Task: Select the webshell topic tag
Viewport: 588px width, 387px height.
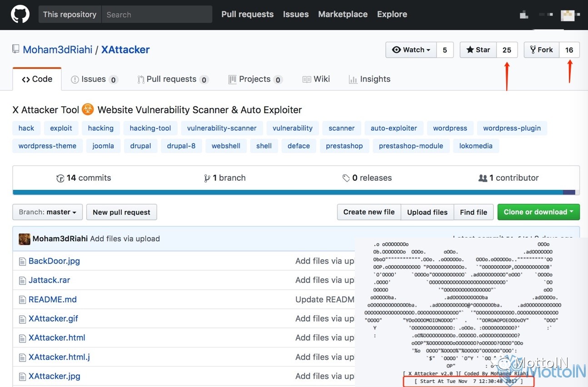Action: (226, 146)
